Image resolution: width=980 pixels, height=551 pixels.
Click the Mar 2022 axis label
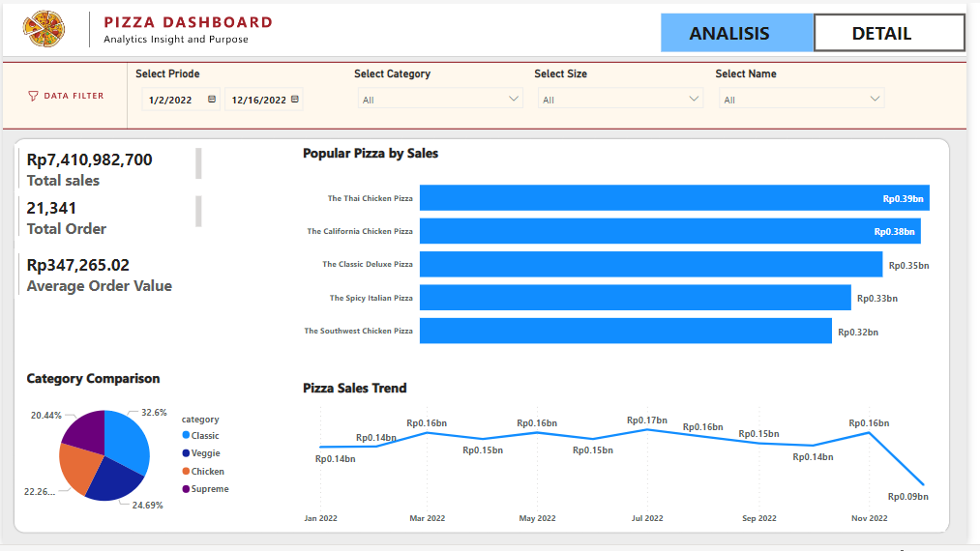point(428,518)
